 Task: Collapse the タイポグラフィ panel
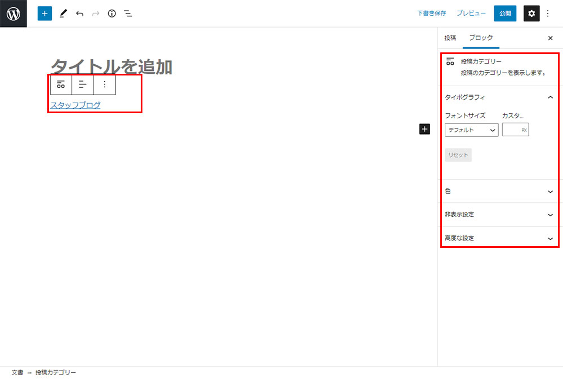tap(550, 97)
